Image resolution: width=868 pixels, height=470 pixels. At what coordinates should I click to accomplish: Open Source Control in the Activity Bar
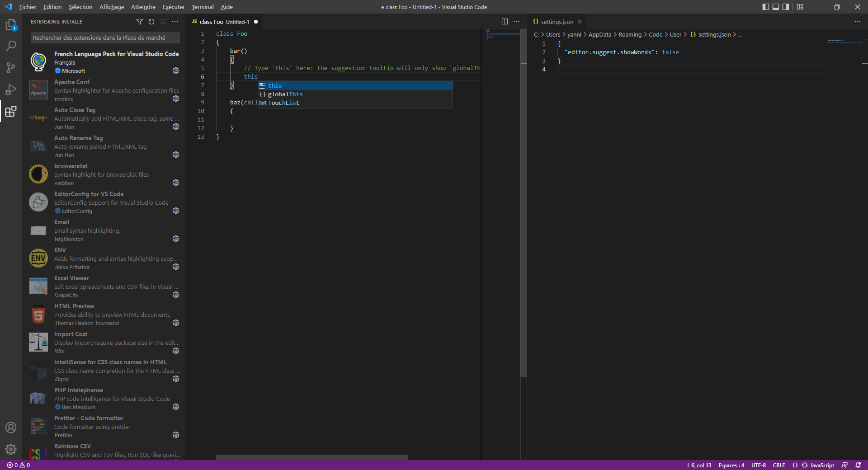click(11, 68)
